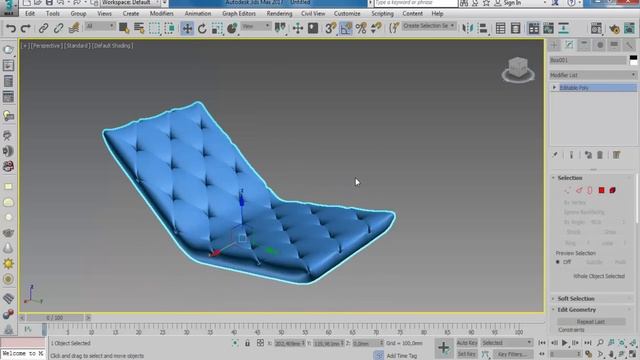Activate the Select and Scale tool
Image resolution: width=640 pixels, height=360 pixels.
(x=217, y=28)
